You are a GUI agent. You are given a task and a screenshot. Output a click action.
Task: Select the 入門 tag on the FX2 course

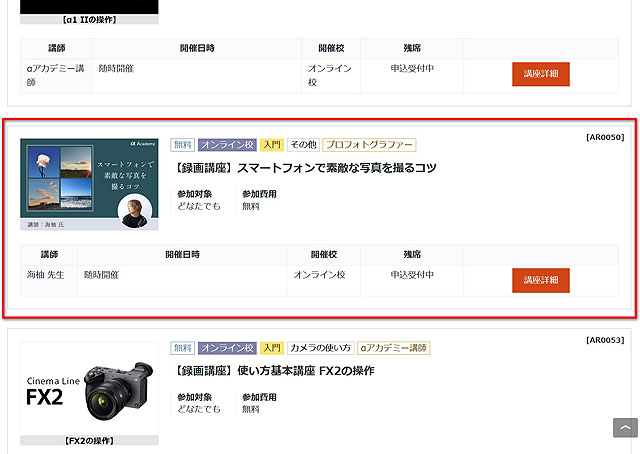[272, 348]
